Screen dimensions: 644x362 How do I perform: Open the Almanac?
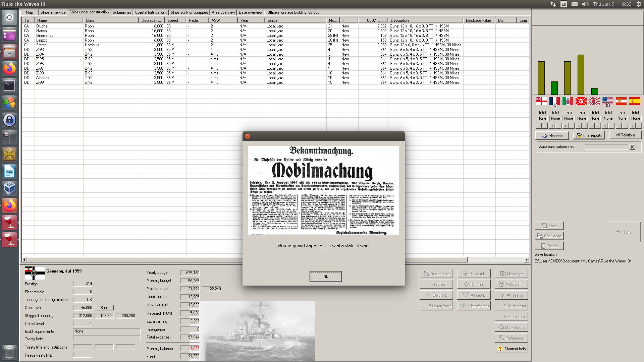(552, 135)
